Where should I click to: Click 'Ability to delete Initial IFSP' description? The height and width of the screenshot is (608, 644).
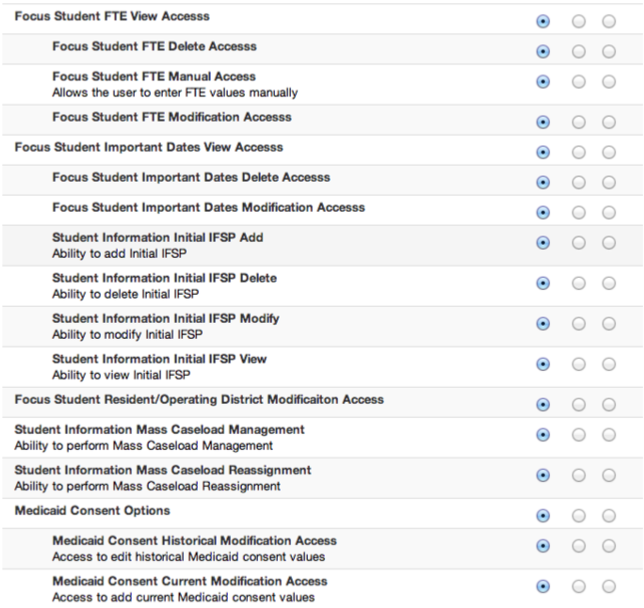125,294
